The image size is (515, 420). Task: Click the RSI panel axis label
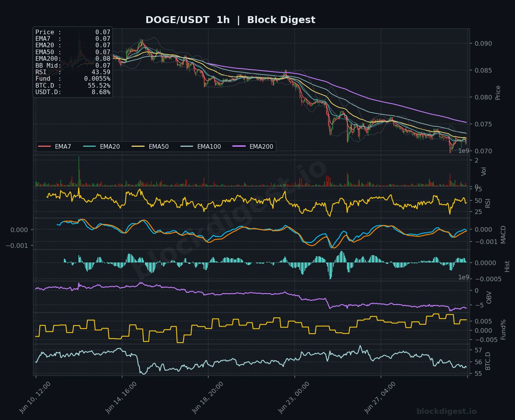[x=488, y=203]
